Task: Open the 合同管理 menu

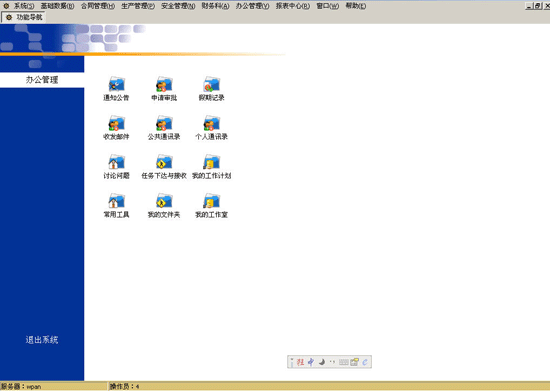Action: click(x=98, y=6)
